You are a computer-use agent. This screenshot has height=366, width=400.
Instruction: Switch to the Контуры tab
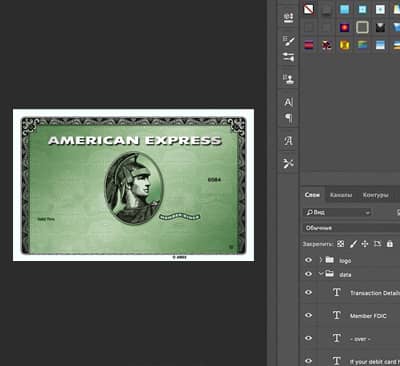[x=375, y=195]
